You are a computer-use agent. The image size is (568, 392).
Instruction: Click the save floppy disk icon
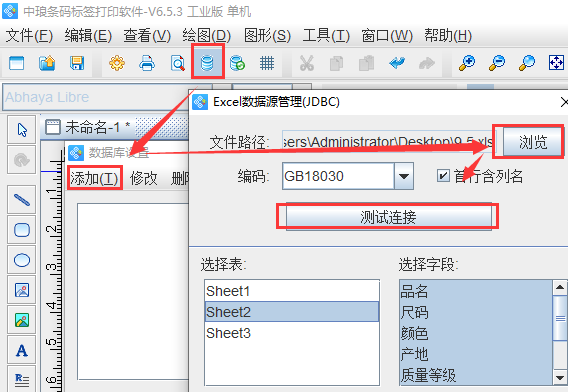pyautogui.click(x=77, y=63)
